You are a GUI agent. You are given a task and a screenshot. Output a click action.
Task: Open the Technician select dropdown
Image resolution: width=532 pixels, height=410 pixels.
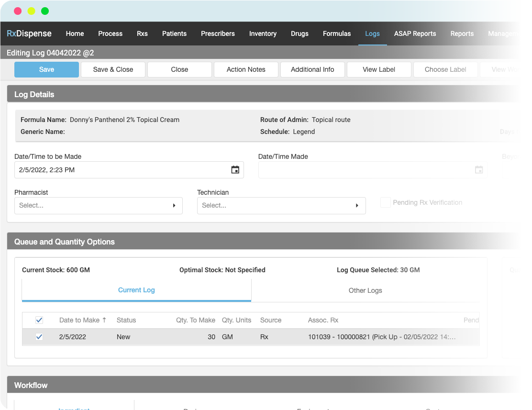tap(281, 206)
